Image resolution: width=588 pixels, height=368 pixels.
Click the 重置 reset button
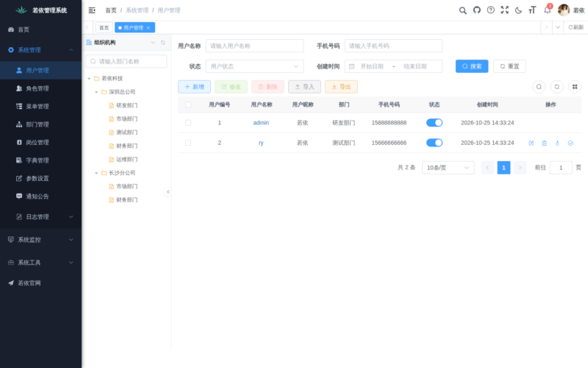click(x=509, y=66)
